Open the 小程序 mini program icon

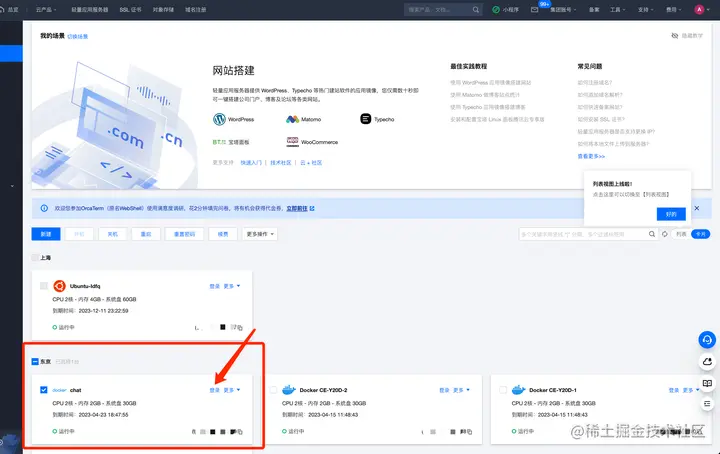pyautogui.click(x=496, y=10)
